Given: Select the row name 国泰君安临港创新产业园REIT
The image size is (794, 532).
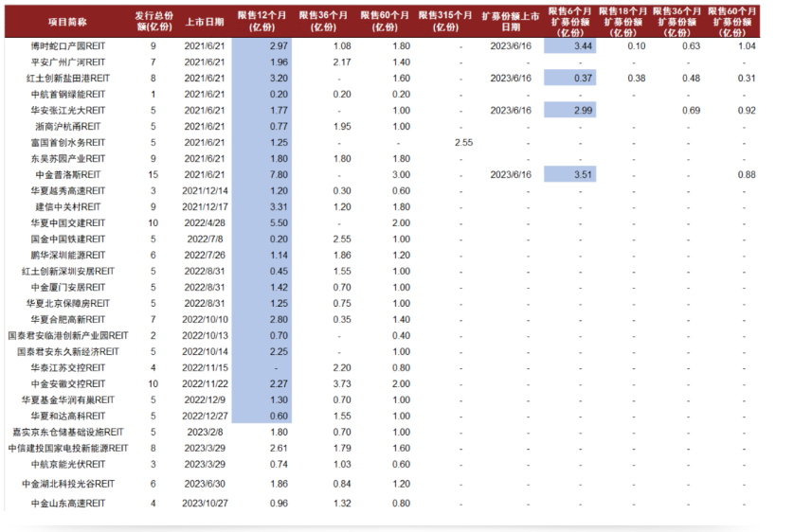Looking at the screenshot, I should pos(68,336).
